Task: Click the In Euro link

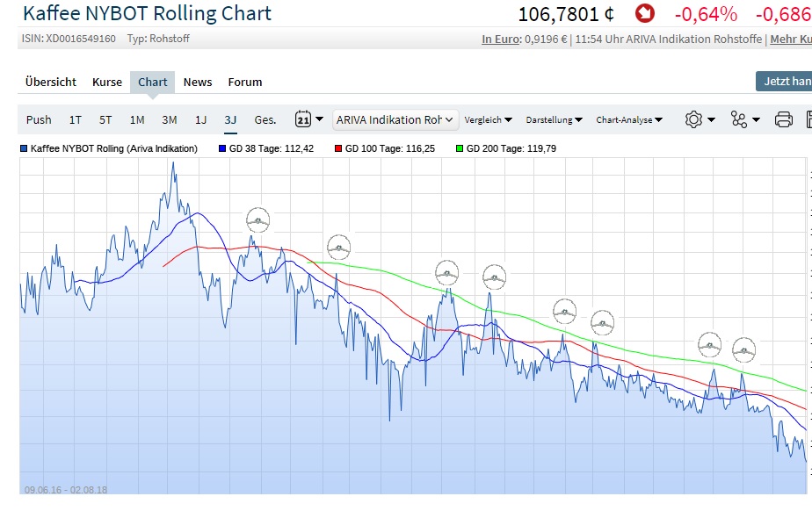Action: coord(501,39)
